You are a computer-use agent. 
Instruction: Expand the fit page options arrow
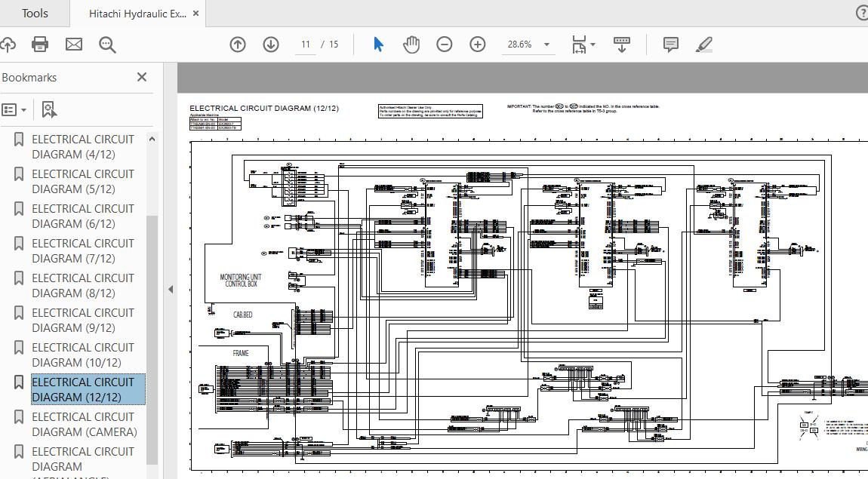593,45
